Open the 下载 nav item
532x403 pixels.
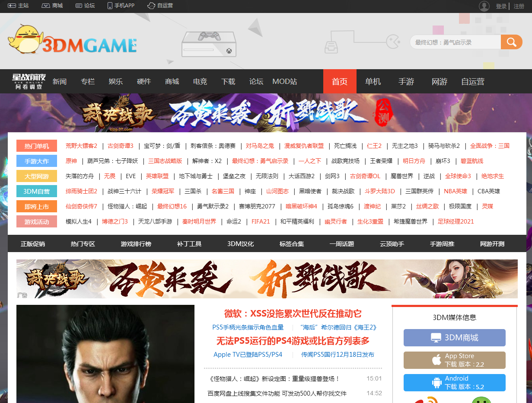228,81
